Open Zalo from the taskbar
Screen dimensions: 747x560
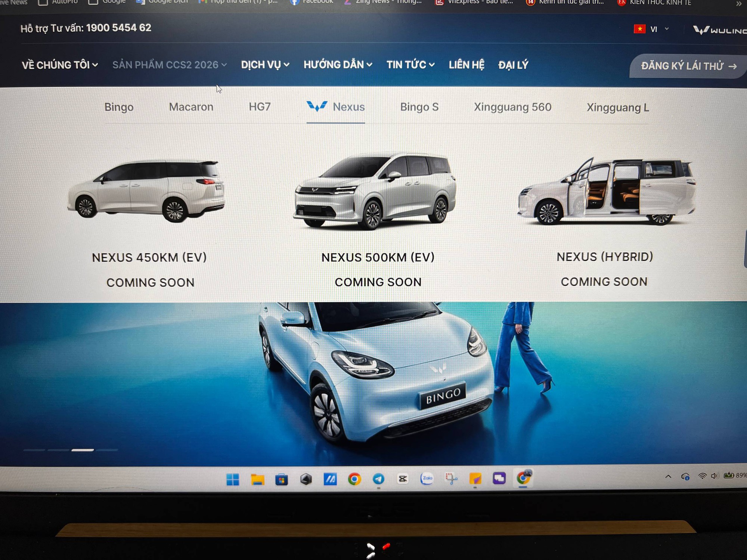(427, 479)
